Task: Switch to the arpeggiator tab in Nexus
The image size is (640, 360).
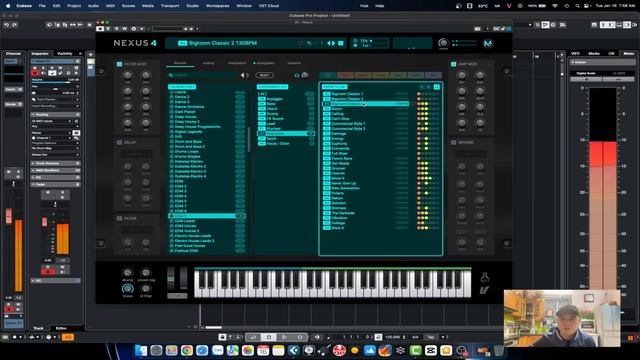Action: click(x=264, y=63)
